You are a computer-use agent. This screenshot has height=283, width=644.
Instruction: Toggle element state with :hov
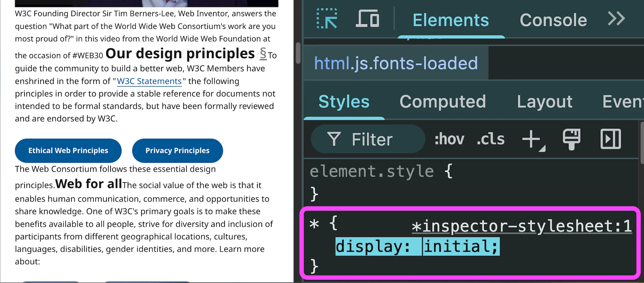point(449,139)
